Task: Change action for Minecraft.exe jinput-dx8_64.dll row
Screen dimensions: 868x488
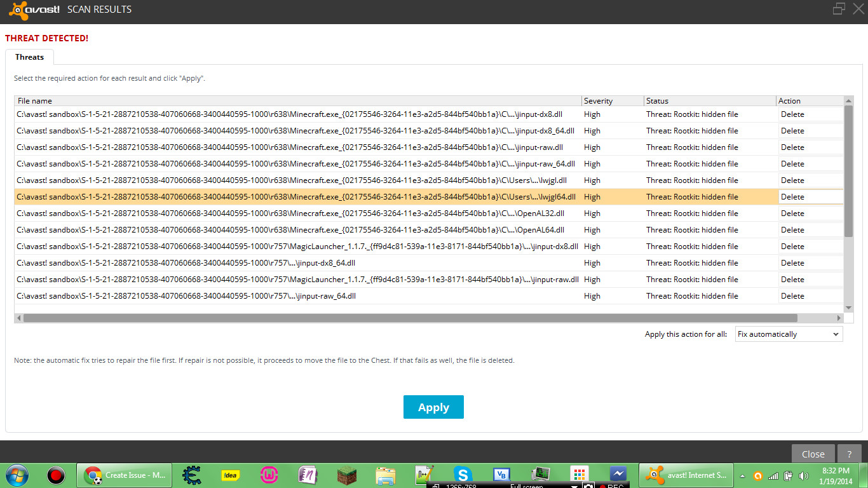Action: pos(811,131)
